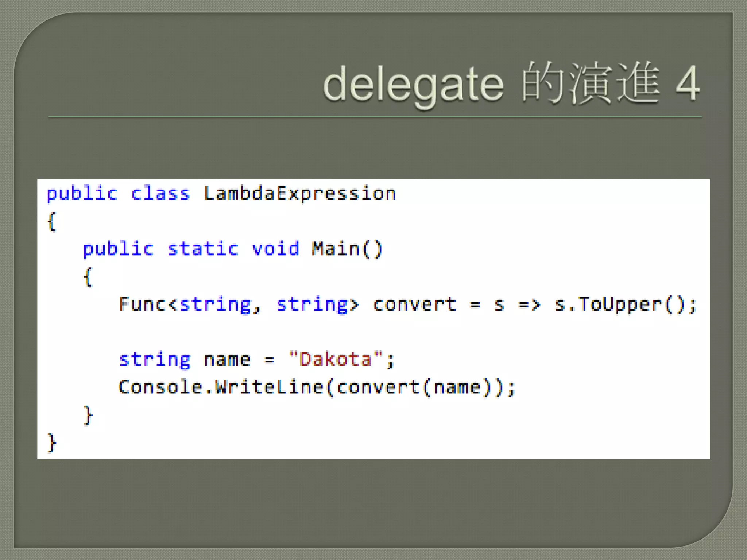This screenshot has height=560, width=747.
Task: Click the s.ToUpper() call
Action: point(619,305)
